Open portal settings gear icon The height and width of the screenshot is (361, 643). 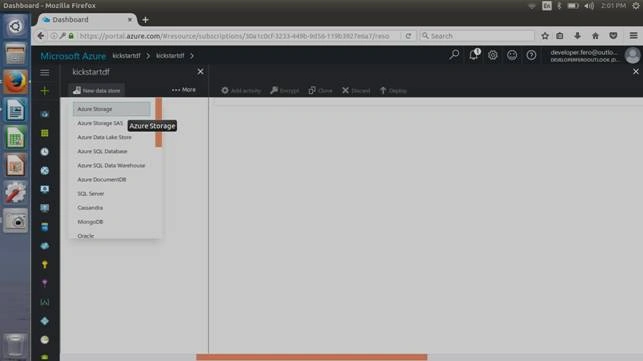[x=493, y=55]
